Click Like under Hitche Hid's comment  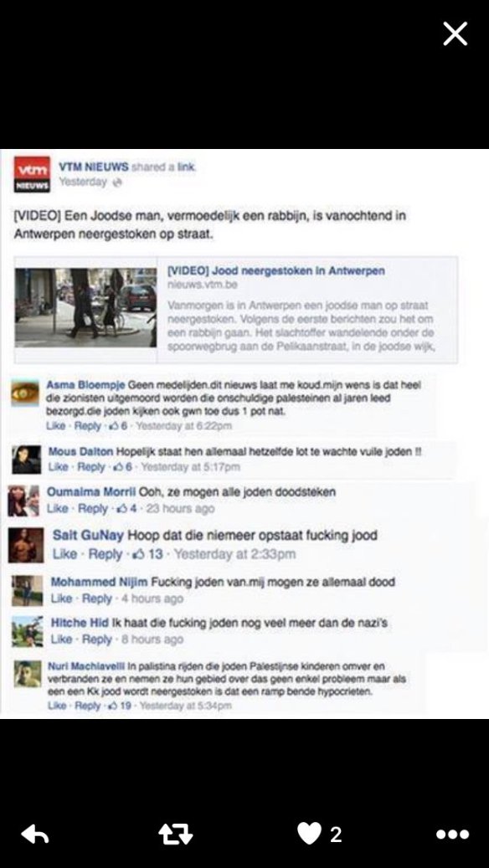click(61, 639)
